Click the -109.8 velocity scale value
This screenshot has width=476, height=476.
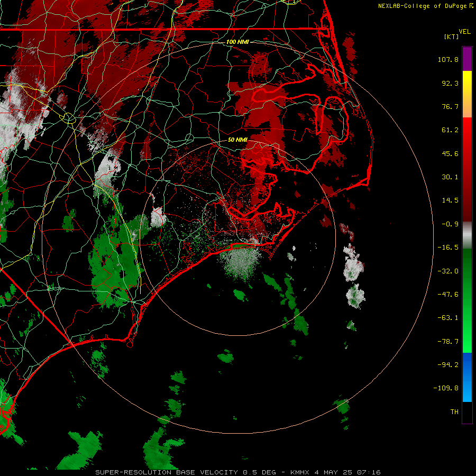pos(446,388)
